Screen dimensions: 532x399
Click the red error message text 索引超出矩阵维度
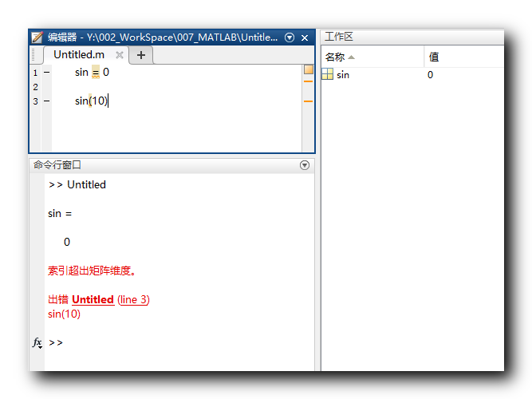[x=92, y=271]
